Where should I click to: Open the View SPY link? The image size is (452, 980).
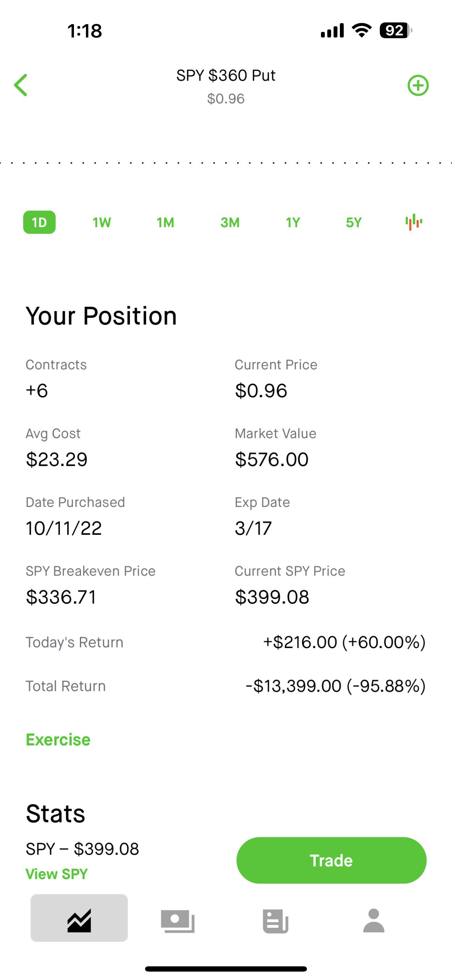[x=57, y=874]
